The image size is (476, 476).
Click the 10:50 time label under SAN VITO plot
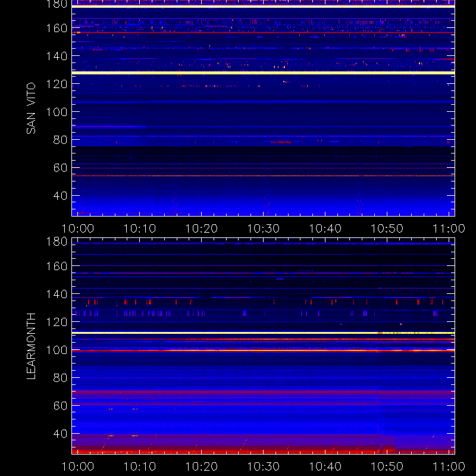coord(387,228)
